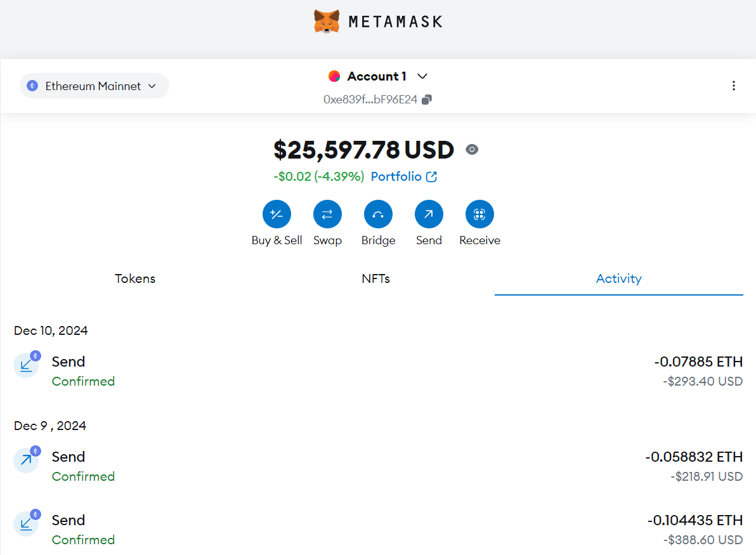Open the Send transaction of -0.058832 ETH
Image resolution: width=756 pixels, height=555 pixels.
tap(378, 466)
